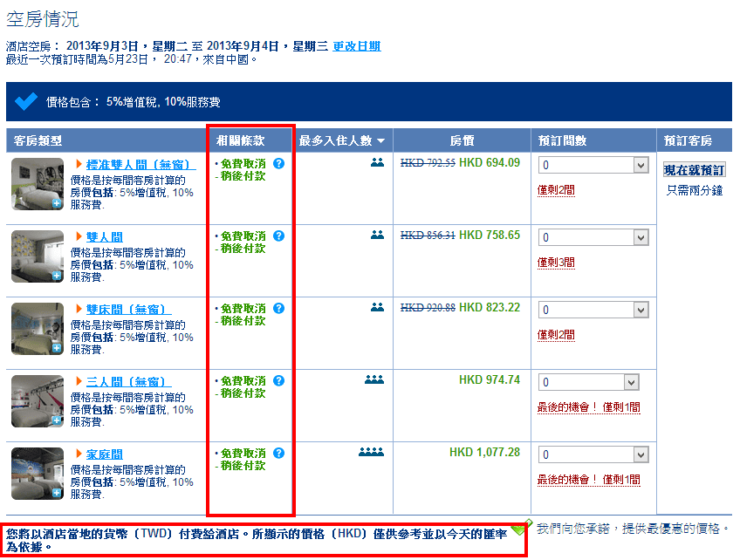Open room quantity dropdown for 雙人間

[593, 238]
